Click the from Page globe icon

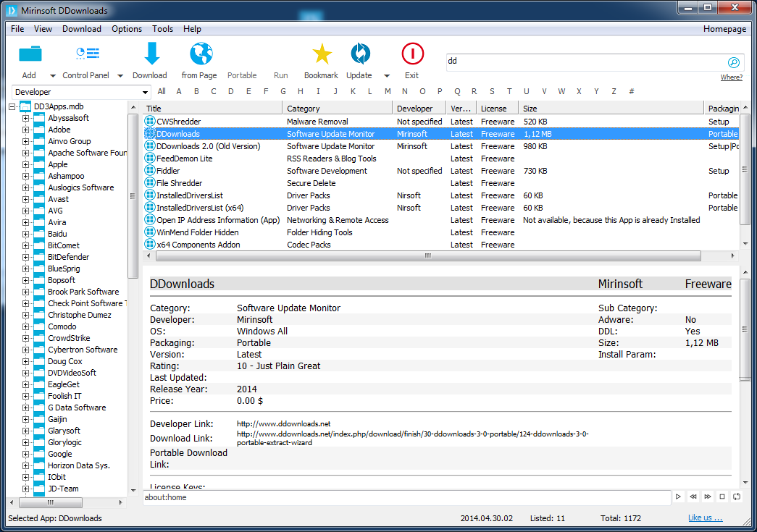(201, 53)
